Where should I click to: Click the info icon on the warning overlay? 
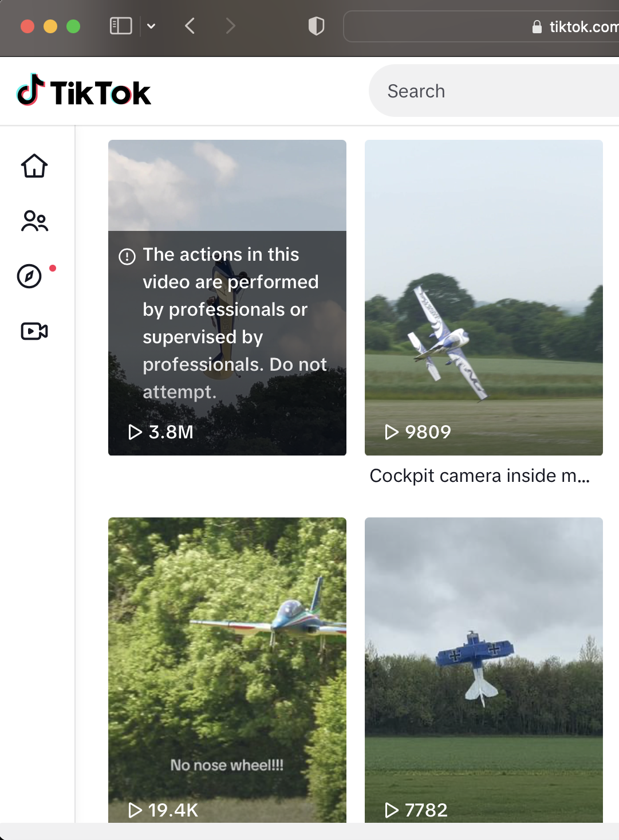coord(127,256)
